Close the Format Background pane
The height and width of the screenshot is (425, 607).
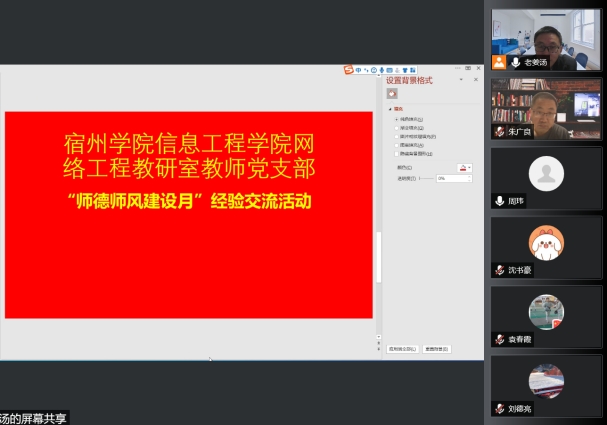point(474,79)
